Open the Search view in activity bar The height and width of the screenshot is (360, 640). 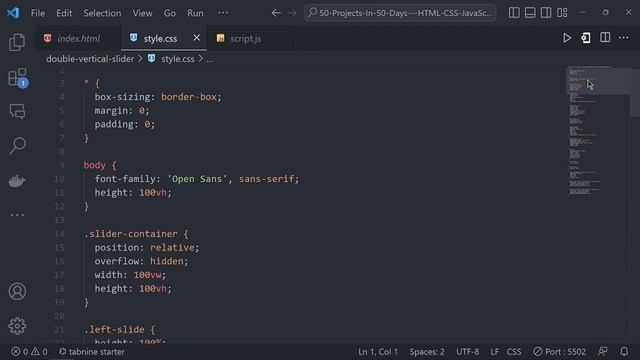pyautogui.click(x=17, y=146)
